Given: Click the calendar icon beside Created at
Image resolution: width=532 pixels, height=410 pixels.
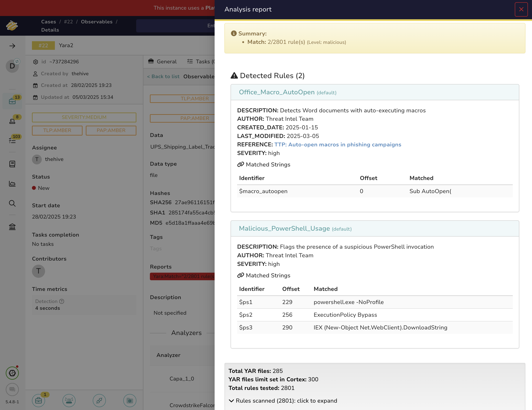Looking at the screenshot, I should coord(35,86).
